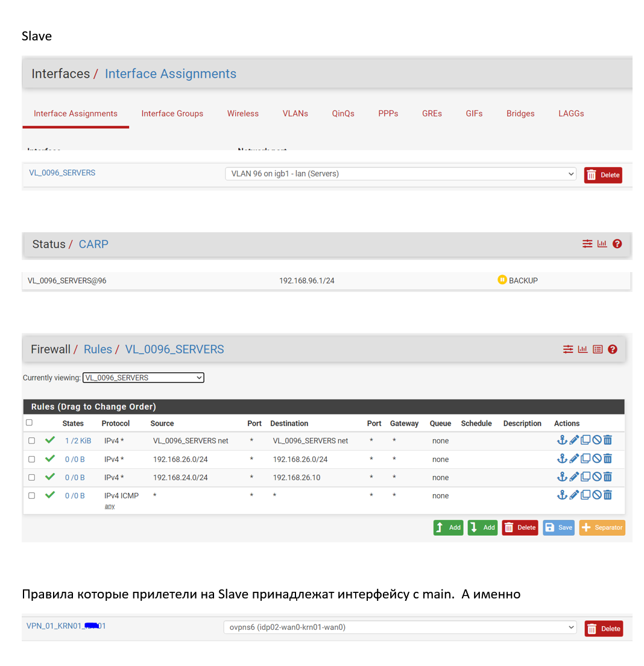Disable the IPv4 ICMP rule with the ban icon
The width and height of the screenshot is (644, 666).
(596, 495)
